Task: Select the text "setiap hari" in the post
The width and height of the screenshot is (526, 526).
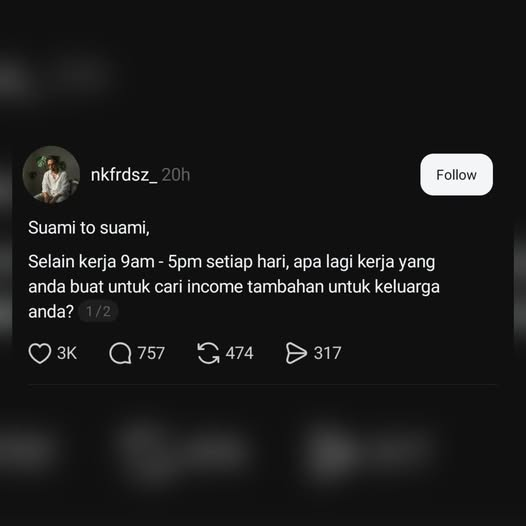Action: (248, 262)
